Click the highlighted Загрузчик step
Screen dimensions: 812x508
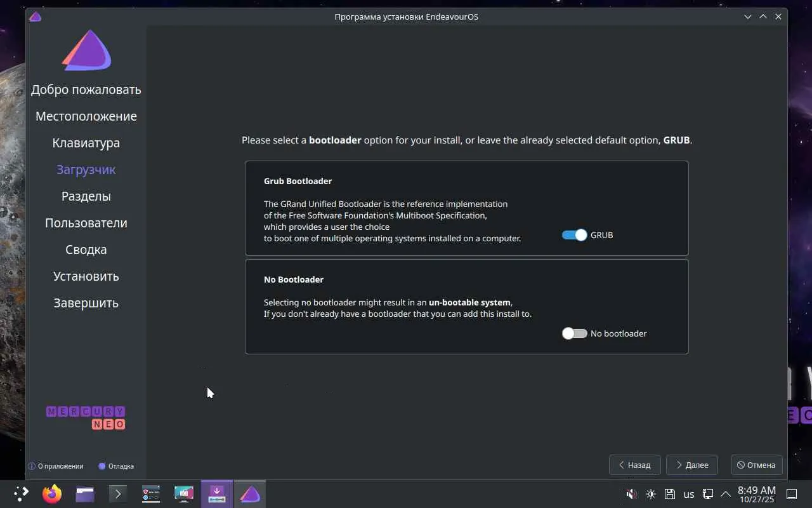86,170
